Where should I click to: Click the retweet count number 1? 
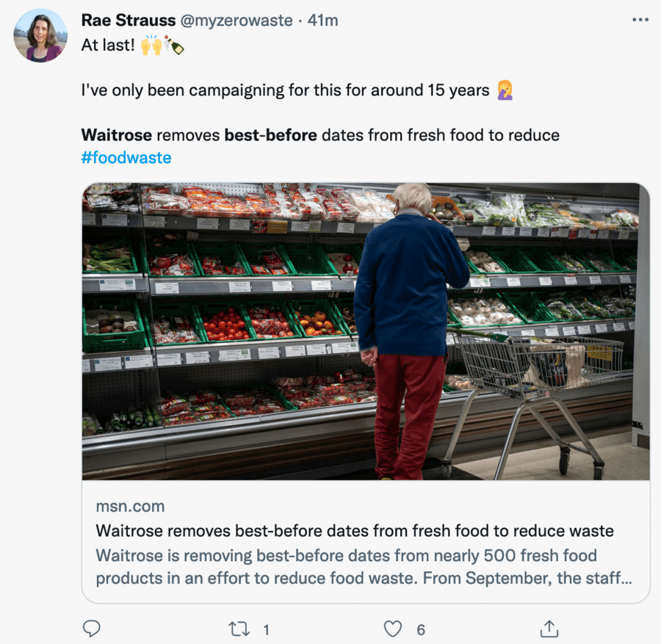[x=266, y=629]
